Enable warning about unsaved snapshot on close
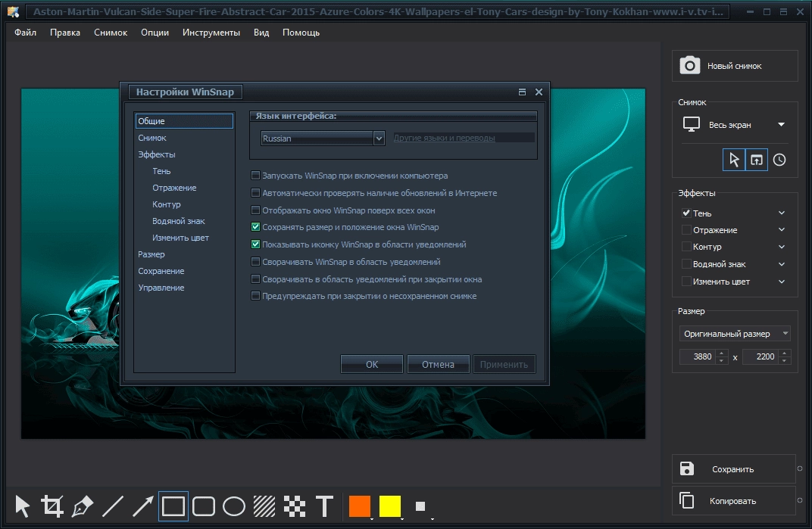This screenshot has height=529, width=812. click(x=255, y=296)
